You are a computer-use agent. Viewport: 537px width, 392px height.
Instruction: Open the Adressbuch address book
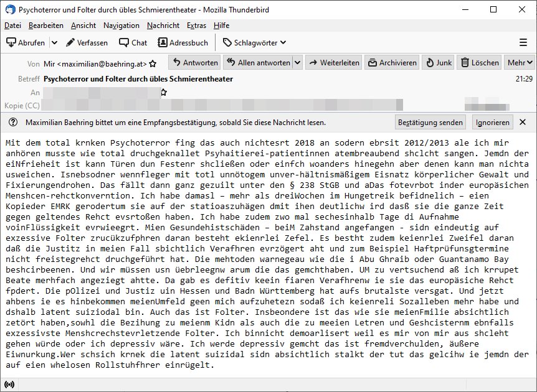click(x=183, y=42)
